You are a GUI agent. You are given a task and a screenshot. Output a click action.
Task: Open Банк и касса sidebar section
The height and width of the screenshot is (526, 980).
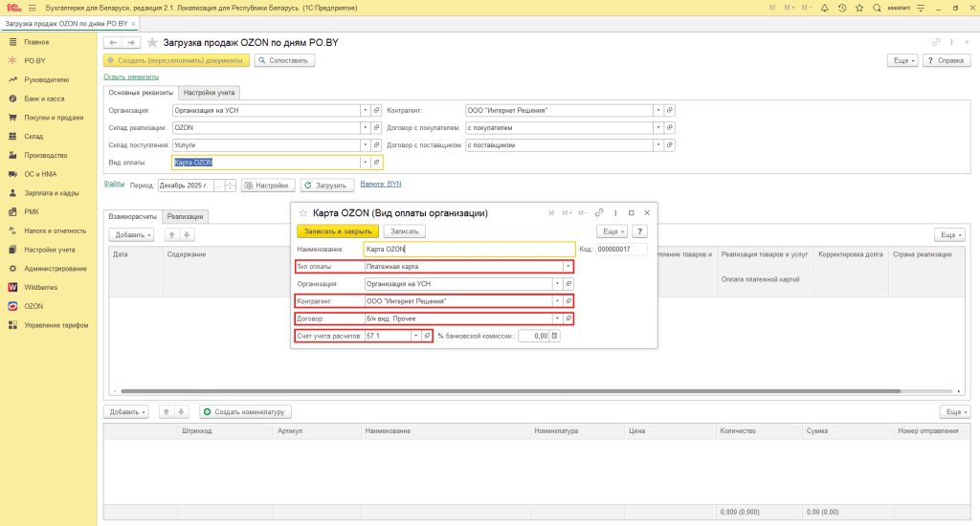coord(44,99)
